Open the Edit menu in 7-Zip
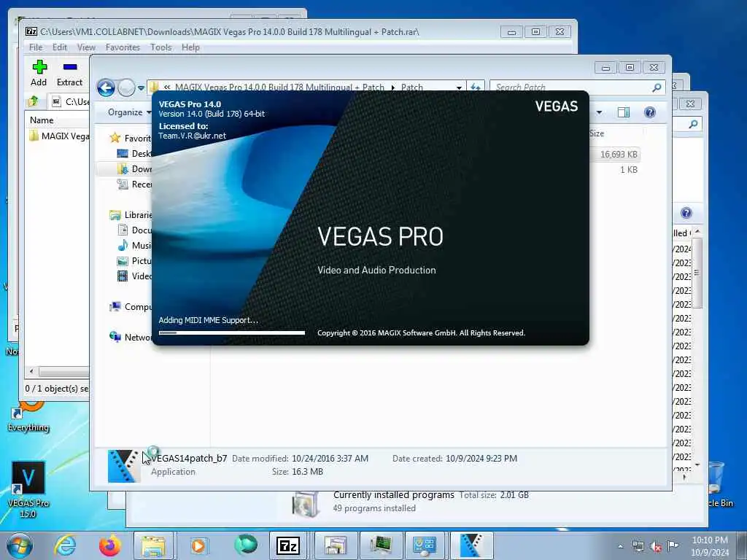The image size is (747, 560). 60,47
